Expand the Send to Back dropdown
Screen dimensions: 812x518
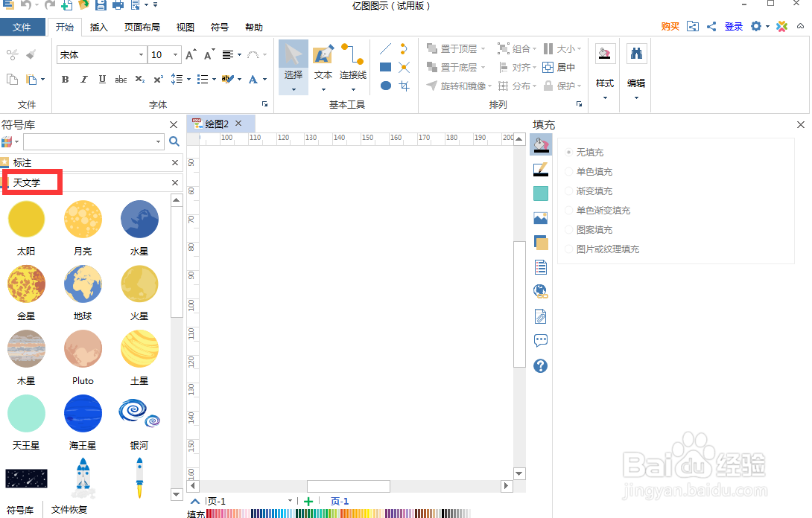(x=483, y=67)
